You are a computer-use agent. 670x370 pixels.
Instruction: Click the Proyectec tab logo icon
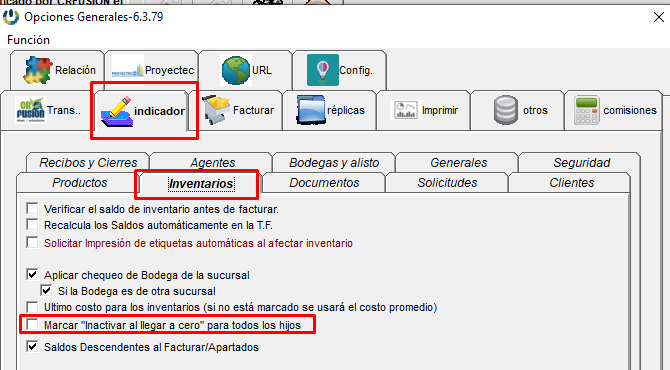[x=127, y=70]
